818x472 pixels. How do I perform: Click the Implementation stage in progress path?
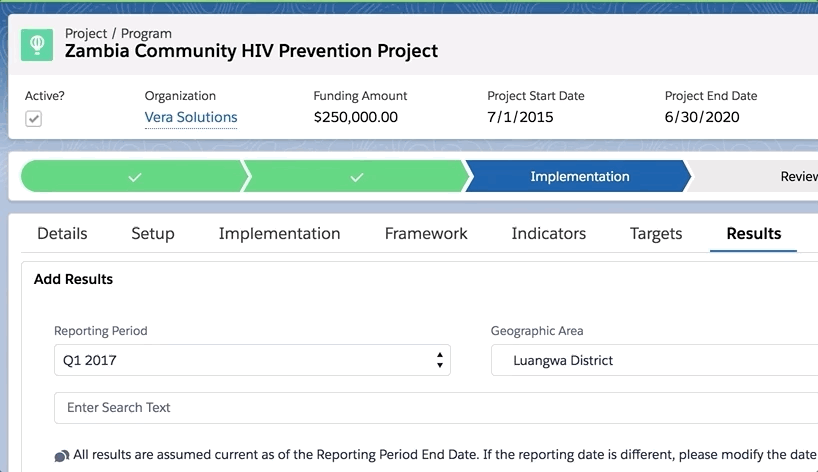click(578, 176)
